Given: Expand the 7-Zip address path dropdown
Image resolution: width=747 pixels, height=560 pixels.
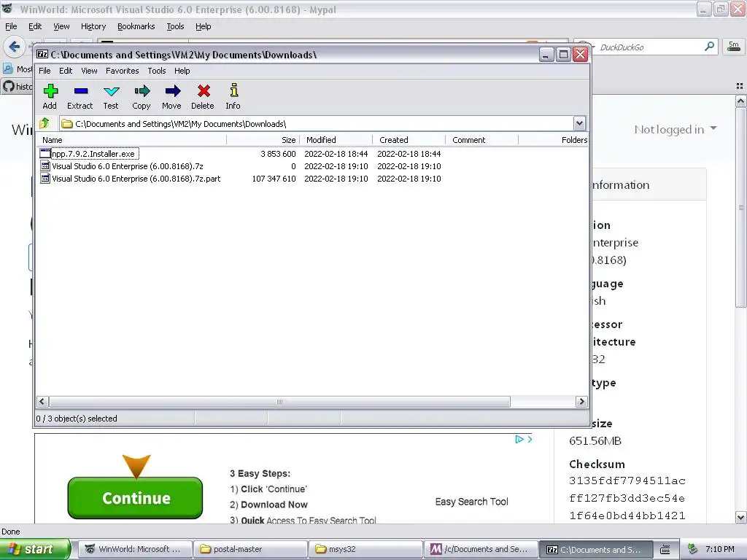Looking at the screenshot, I should [579, 123].
